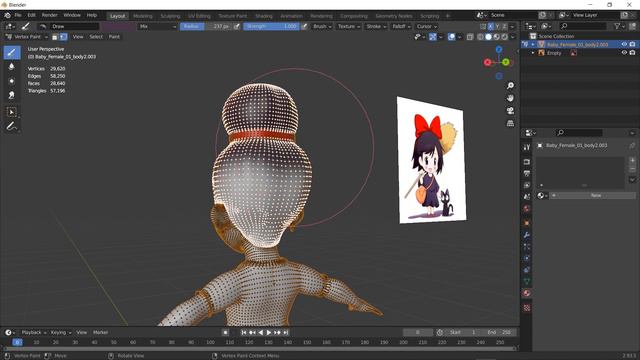Toggle radius pressure sensitivity button

237,26
